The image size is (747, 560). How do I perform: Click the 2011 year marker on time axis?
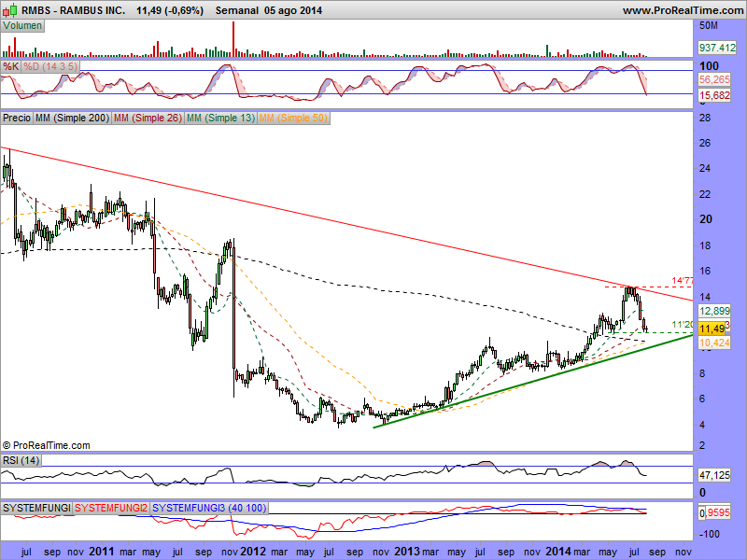[102, 552]
